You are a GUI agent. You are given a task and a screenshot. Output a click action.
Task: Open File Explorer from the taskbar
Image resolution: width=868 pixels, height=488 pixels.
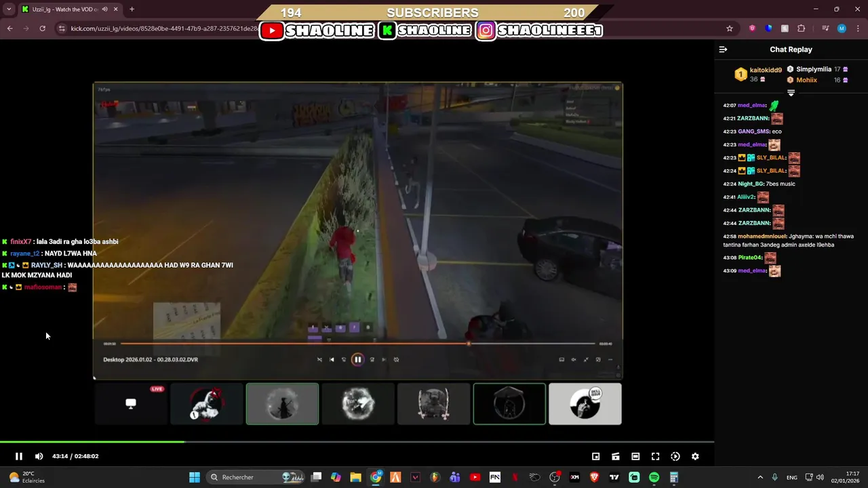point(356,477)
